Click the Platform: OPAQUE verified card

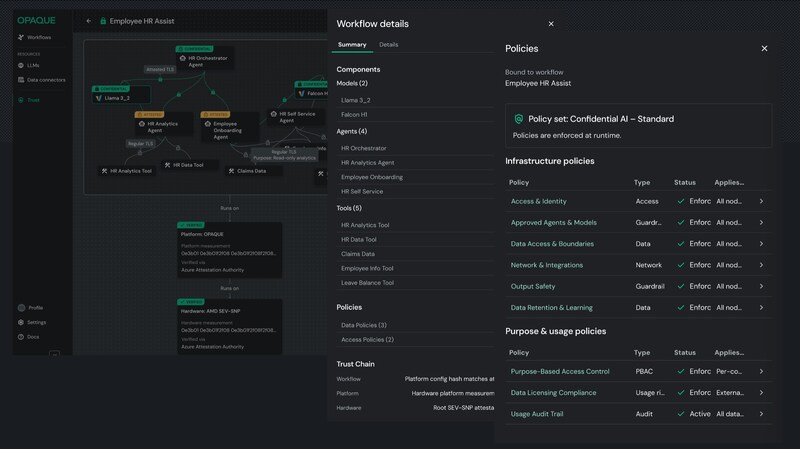pos(230,250)
